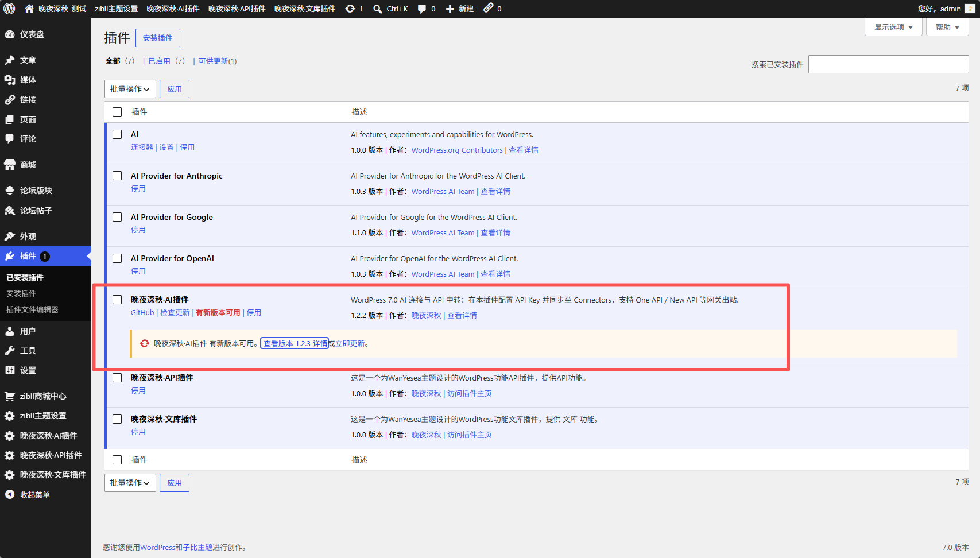
Task: Open 页面 pages icon in sidebar
Action: pos(10,119)
